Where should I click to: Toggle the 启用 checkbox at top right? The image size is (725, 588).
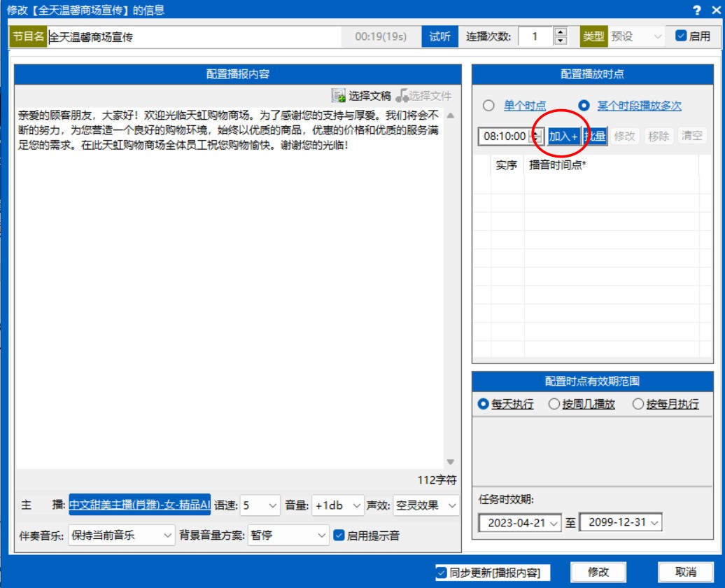coord(681,36)
